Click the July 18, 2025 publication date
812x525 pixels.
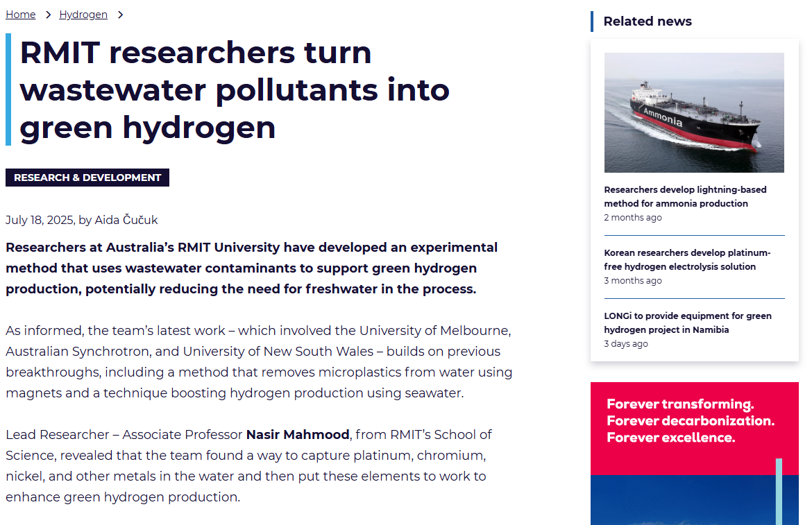pyautogui.click(x=40, y=220)
